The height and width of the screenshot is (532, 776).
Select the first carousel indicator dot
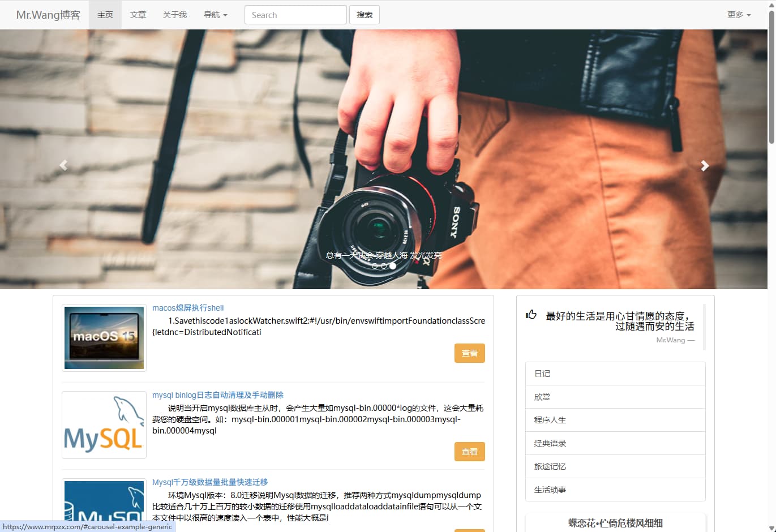tap(375, 265)
